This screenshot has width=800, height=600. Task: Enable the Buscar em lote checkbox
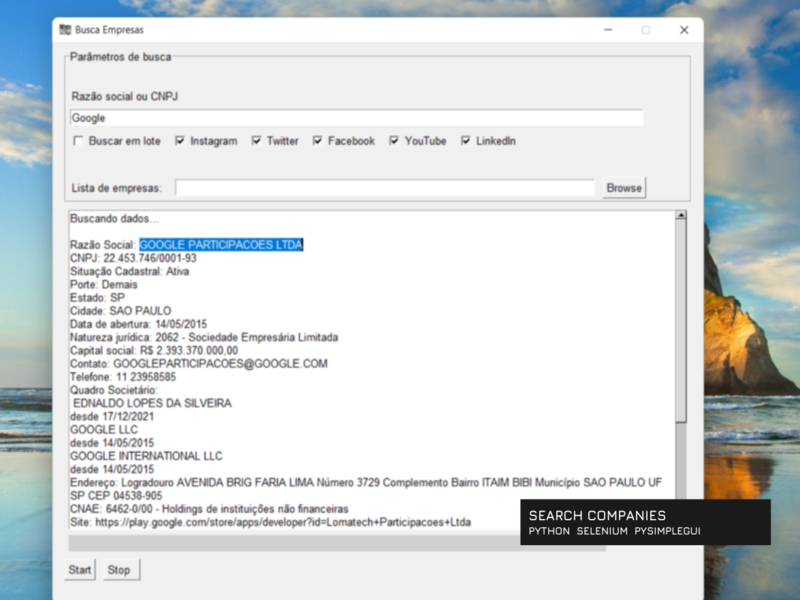78,141
